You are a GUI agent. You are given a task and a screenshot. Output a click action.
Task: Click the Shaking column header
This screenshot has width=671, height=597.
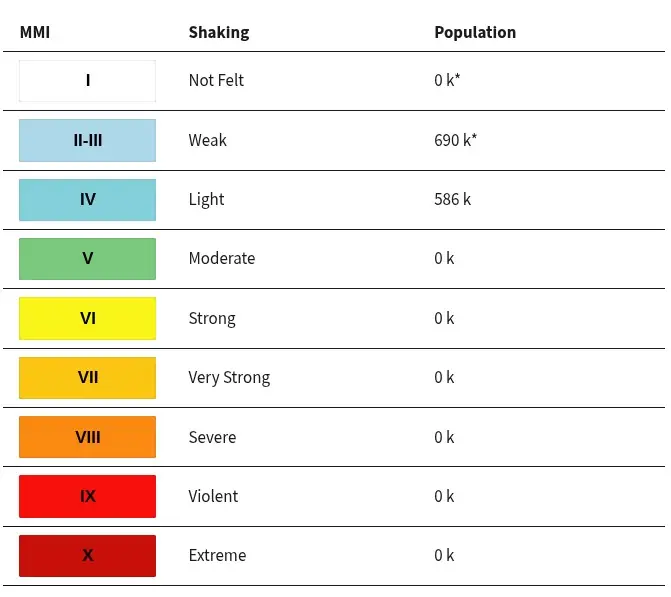pos(219,33)
